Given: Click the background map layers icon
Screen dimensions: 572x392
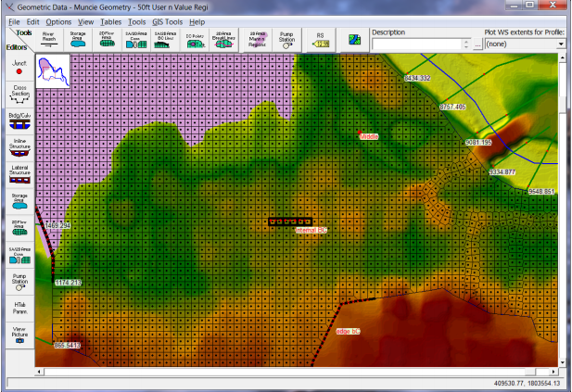Looking at the screenshot, I should point(354,39).
